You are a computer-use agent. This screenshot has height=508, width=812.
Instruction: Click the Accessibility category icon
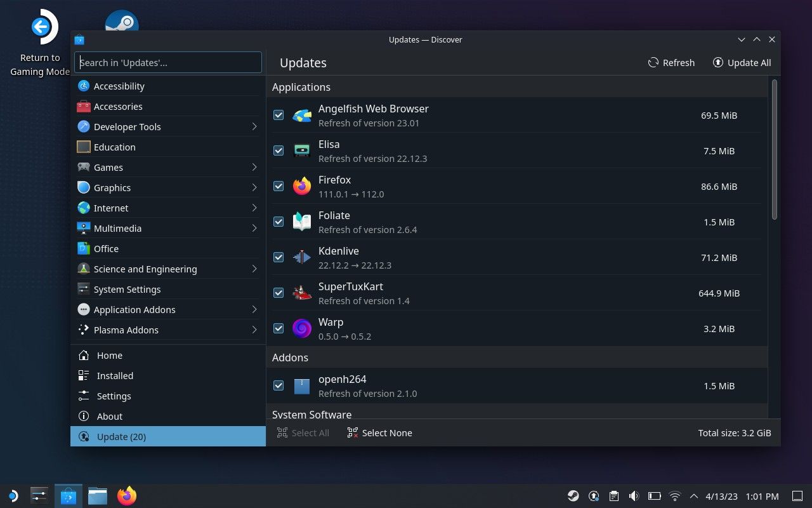point(84,86)
